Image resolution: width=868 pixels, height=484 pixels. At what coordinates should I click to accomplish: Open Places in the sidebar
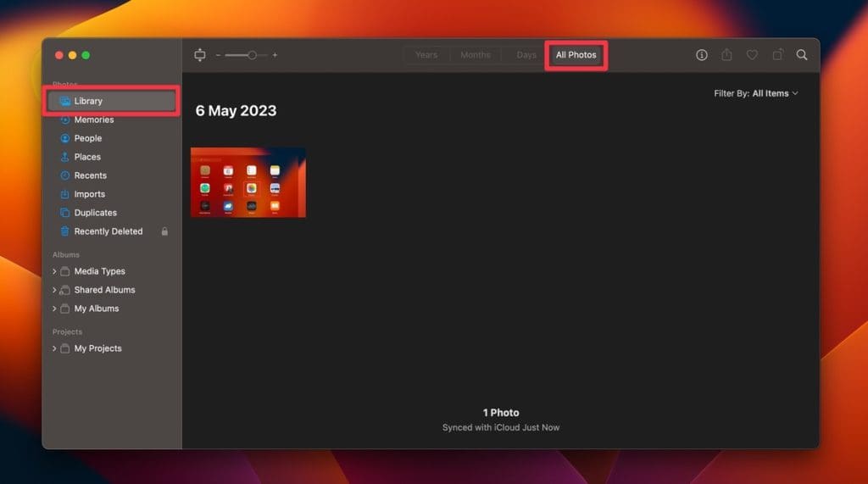(x=112, y=157)
